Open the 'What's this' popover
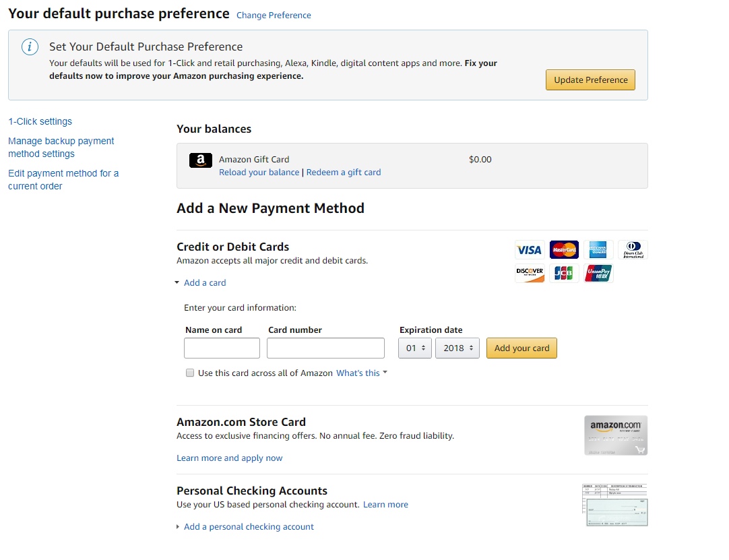This screenshot has width=729, height=560. click(x=361, y=373)
